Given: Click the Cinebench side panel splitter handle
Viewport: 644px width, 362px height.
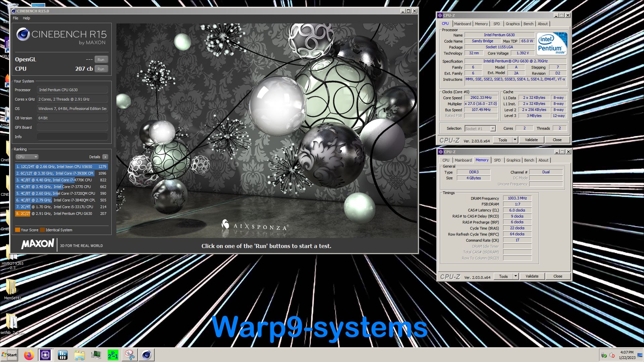Looking at the screenshot, I should (114, 137).
